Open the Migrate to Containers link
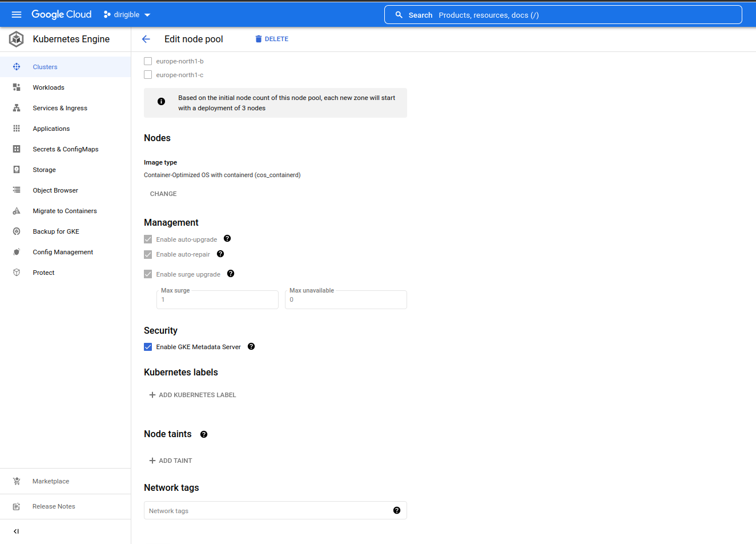 [x=65, y=211]
